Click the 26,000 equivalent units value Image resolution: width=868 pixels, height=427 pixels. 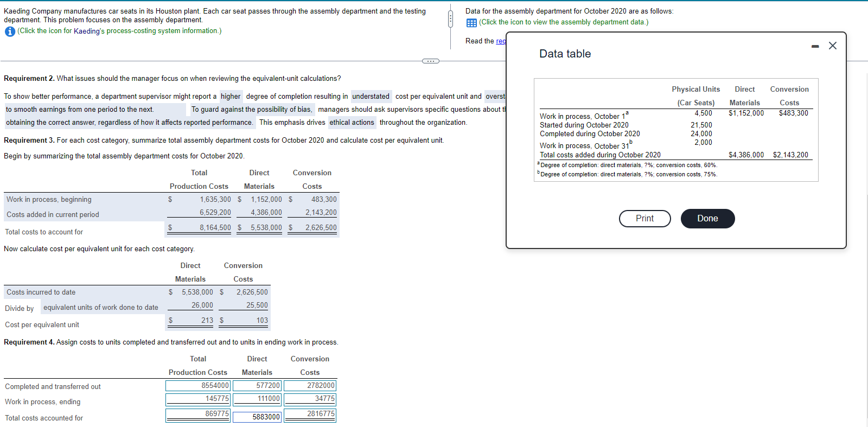(x=202, y=305)
